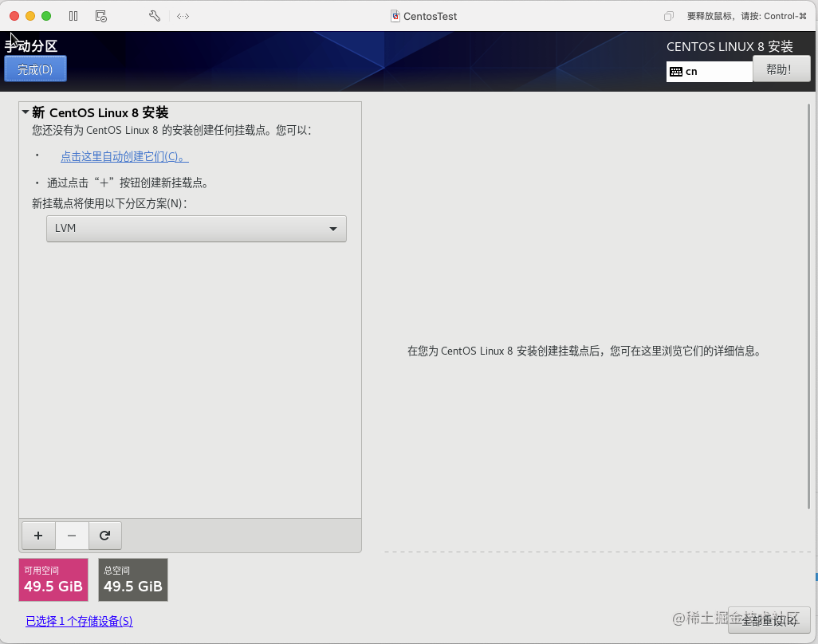Click Done (完成) button

coord(35,69)
